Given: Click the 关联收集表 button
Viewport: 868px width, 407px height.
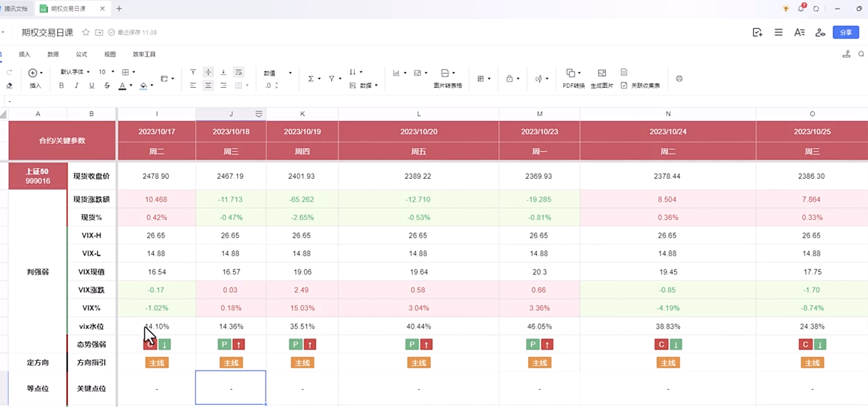Looking at the screenshot, I should (641, 86).
